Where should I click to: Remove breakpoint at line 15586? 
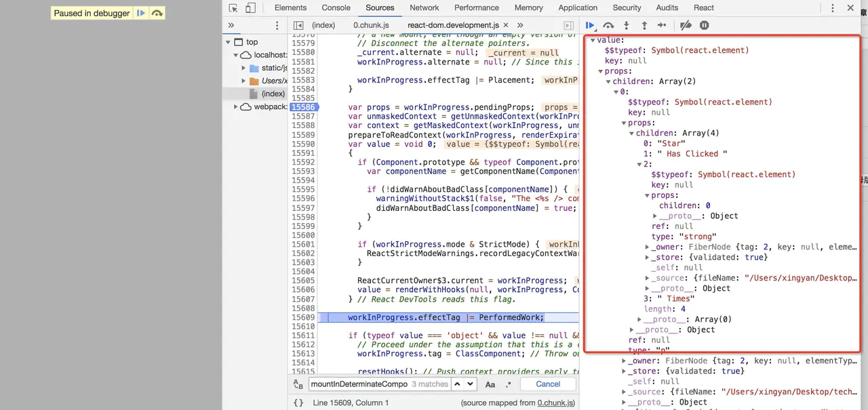pyautogui.click(x=302, y=107)
